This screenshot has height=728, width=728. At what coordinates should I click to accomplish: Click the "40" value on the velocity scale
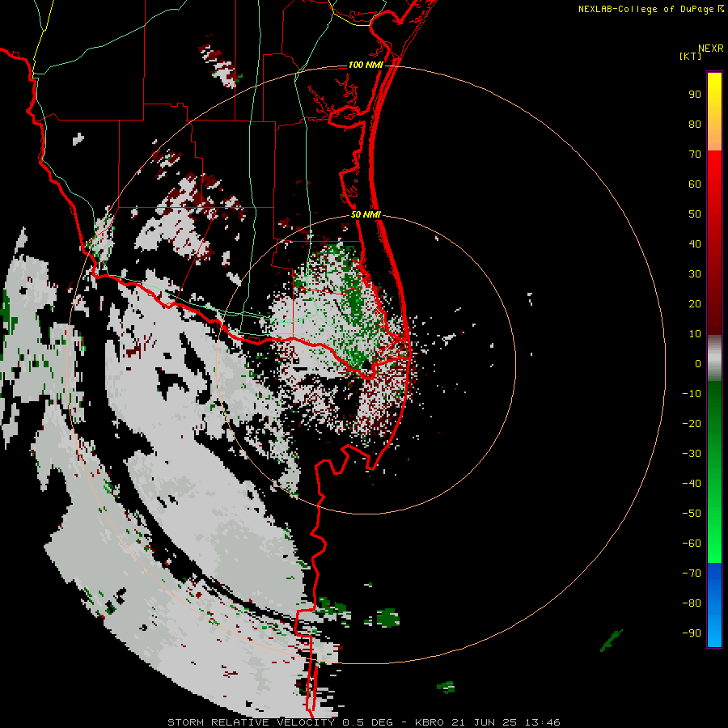pos(695,244)
